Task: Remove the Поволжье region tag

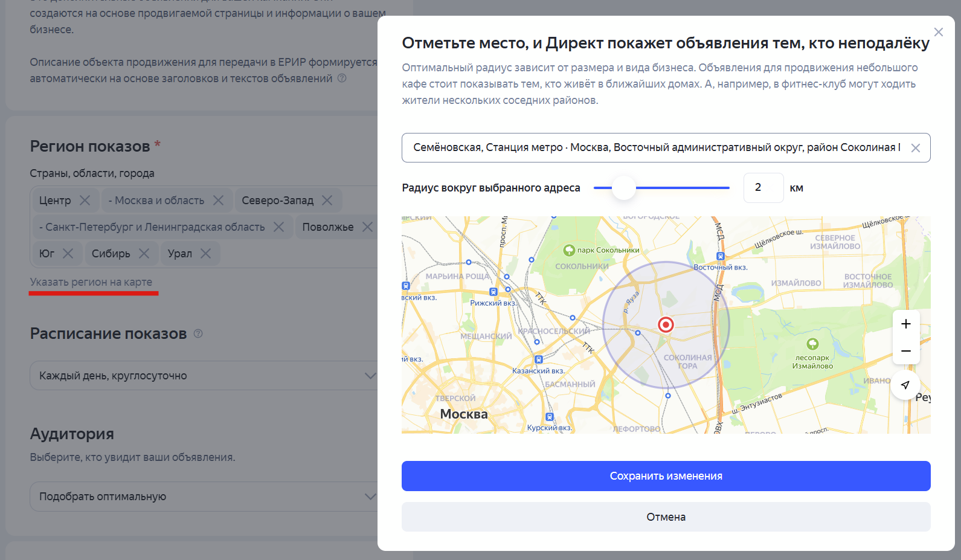Action: point(367,227)
